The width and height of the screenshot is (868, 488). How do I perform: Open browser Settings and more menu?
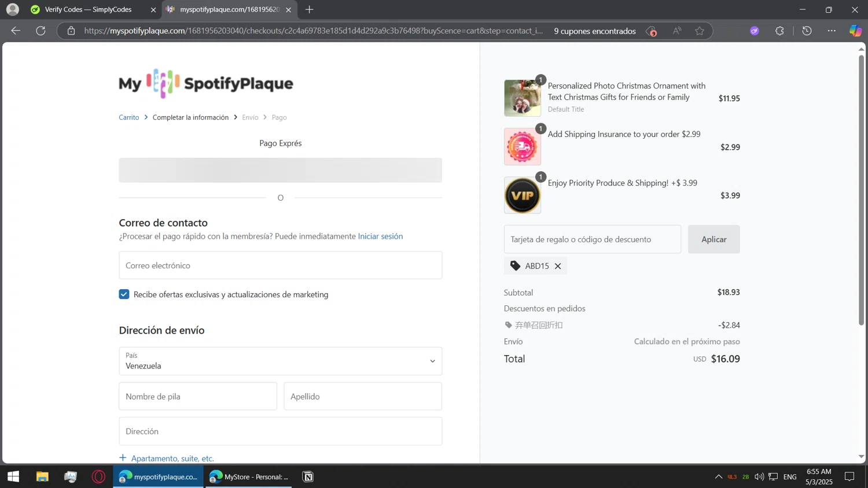832,31
